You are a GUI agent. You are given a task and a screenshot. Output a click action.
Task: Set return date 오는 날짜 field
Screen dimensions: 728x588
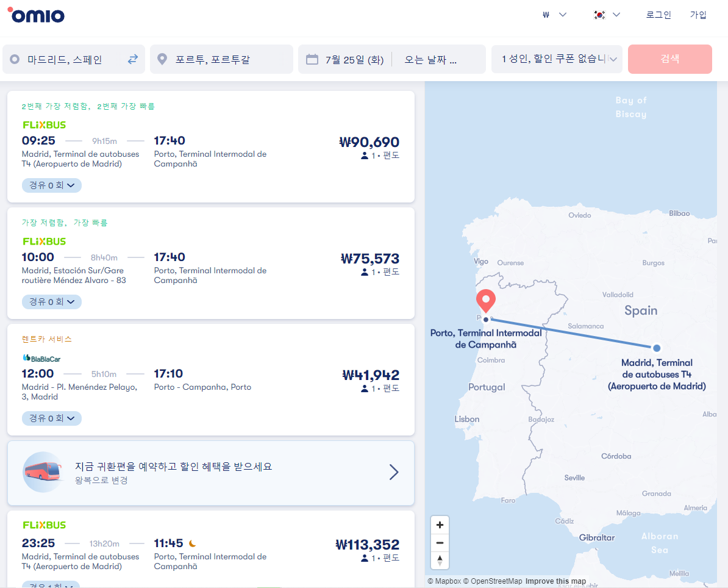click(x=430, y=59)
